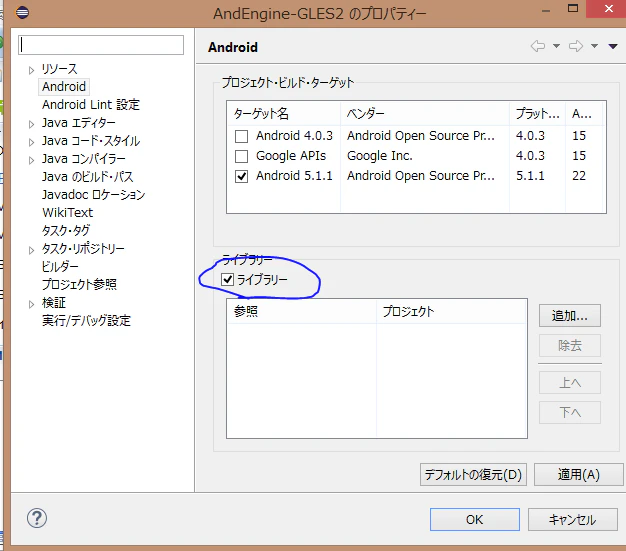Screen dimensions: 626x551
Task: Click the 上へ button
Action: 570,383
